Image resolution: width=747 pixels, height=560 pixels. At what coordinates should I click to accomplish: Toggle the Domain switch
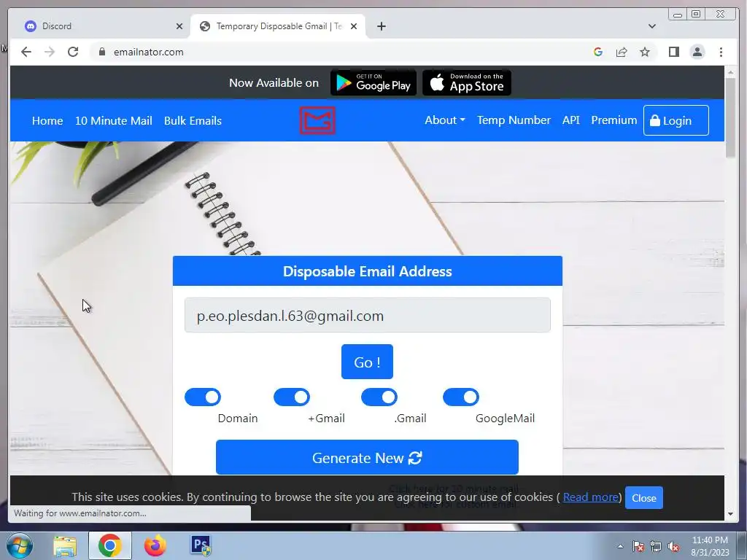click(203, 397)
